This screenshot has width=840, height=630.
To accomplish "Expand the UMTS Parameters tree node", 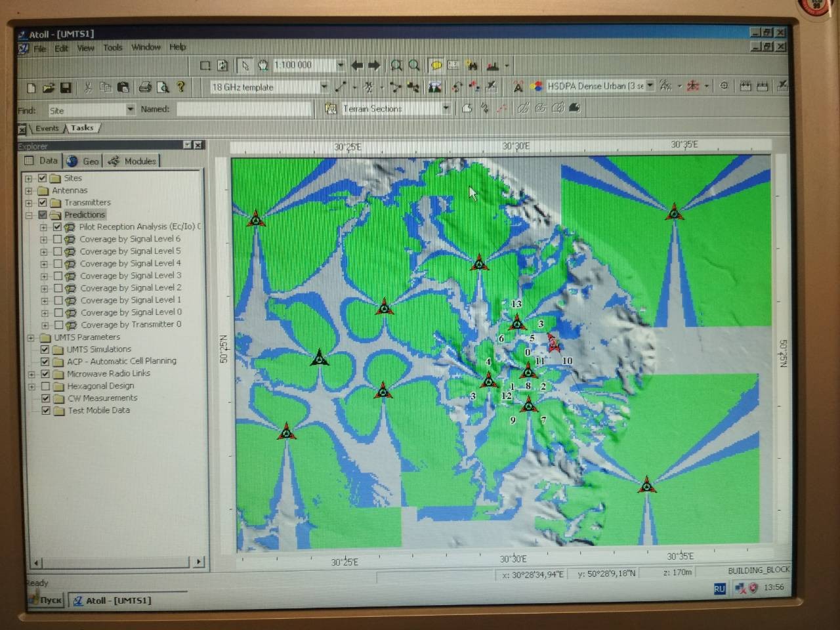I will point(30,337).
